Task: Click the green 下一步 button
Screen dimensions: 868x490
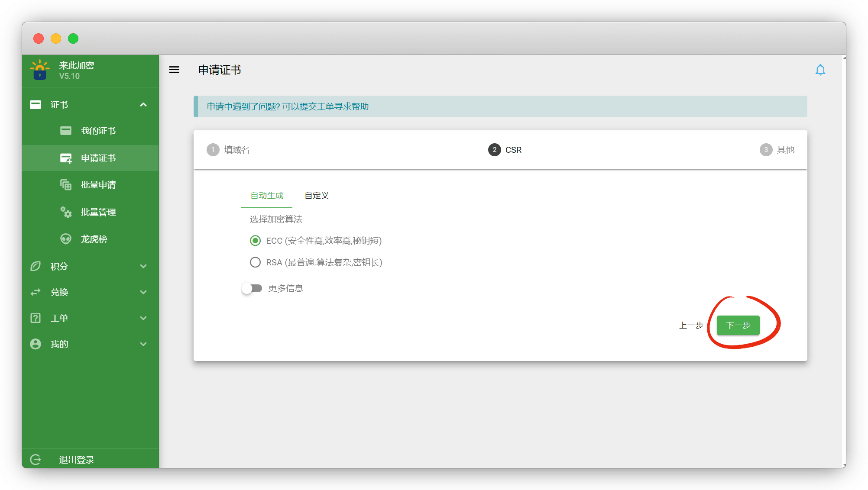Action: (x=738, y=325)
